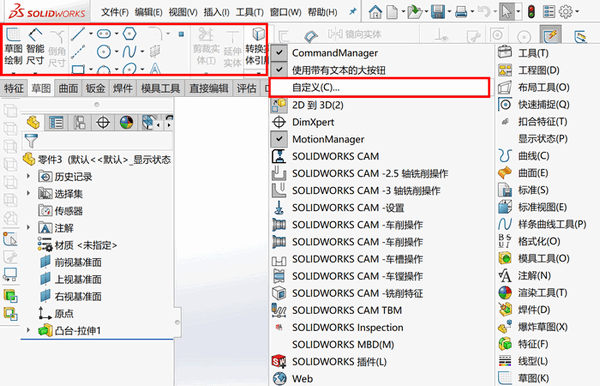Open the Home icon in the top toolbar
The height and width of the screenshot is (386, 600).
click(375, 12)
